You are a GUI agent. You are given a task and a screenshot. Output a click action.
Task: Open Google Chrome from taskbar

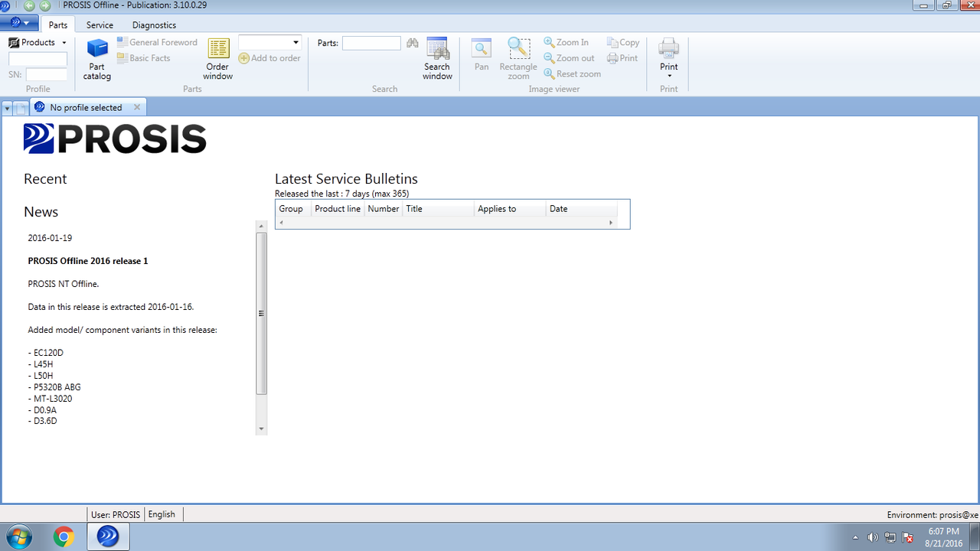(64, 536)
